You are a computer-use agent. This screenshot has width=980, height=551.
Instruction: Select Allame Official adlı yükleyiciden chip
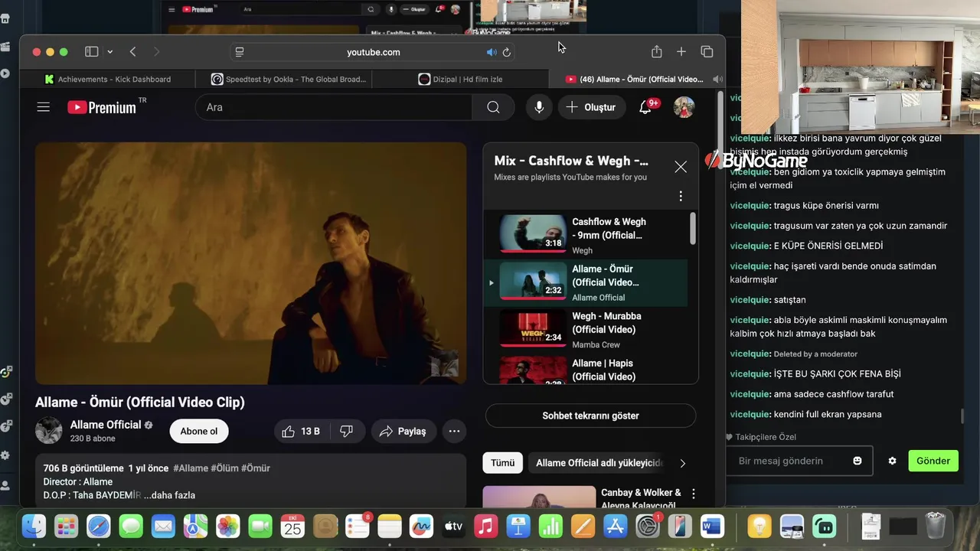[x=599, y=463]
